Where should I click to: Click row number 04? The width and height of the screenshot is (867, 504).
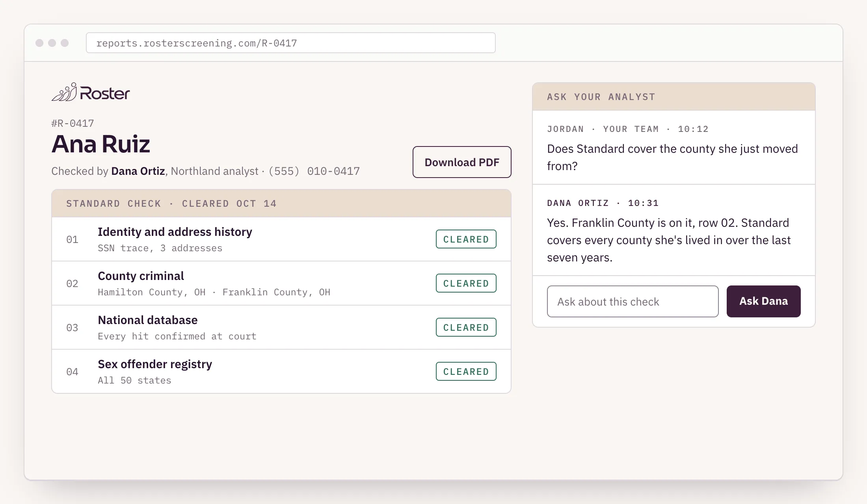[72, 372]
